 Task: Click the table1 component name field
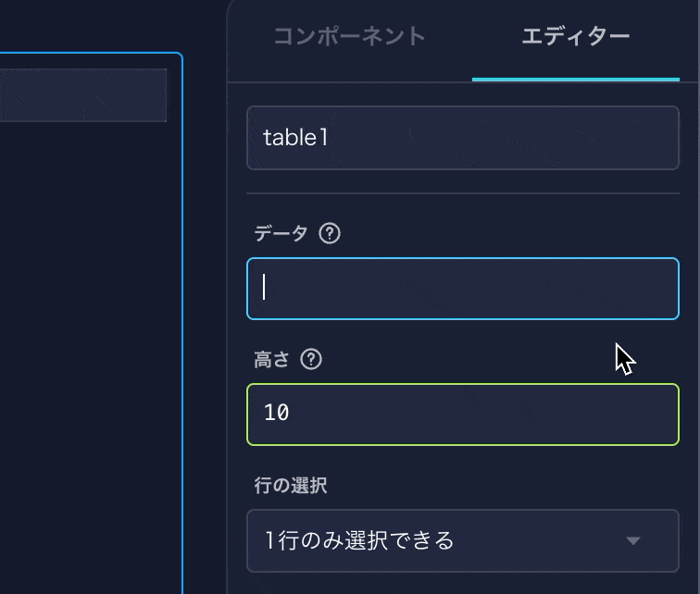point(462,138)
